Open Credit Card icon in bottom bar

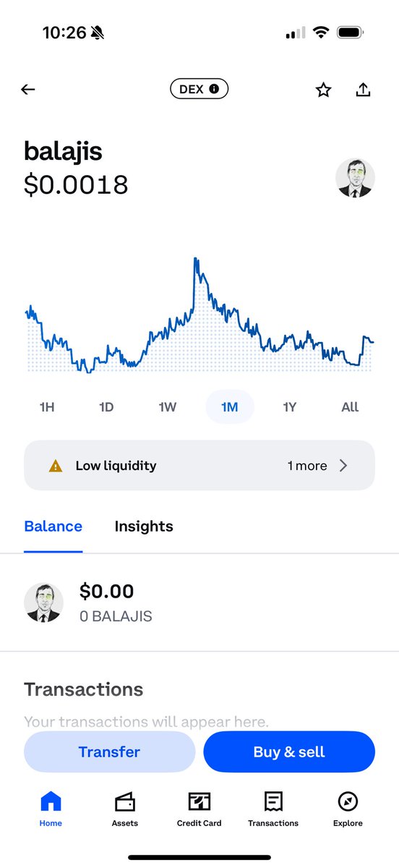[199, 801]
